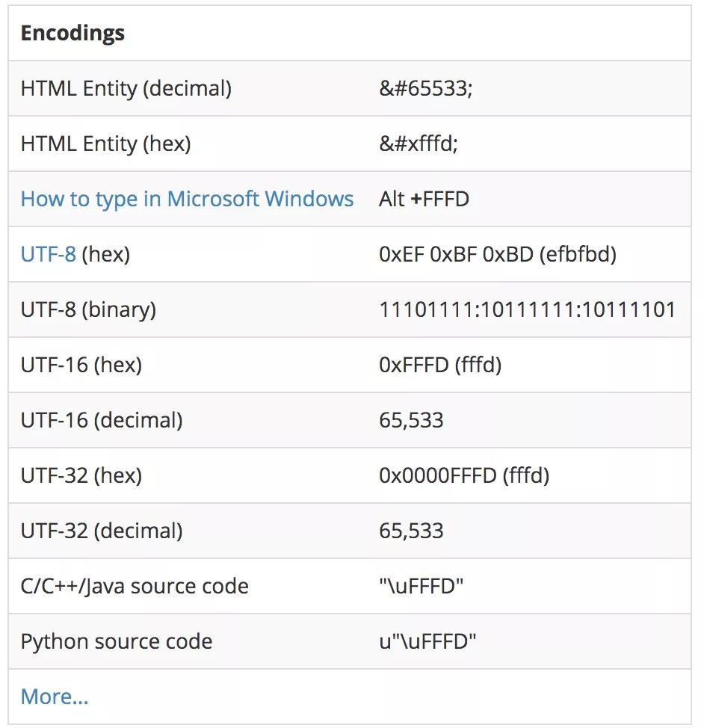Click the UTF-16 hex value 0xFFFD
The image size is (704, 728).
pyautogui.click(x=440, y=365)
